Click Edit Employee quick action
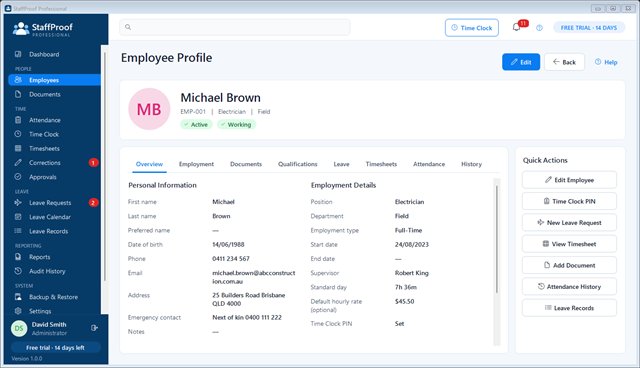This screenshot has width=640, height=368. [569, 180]
